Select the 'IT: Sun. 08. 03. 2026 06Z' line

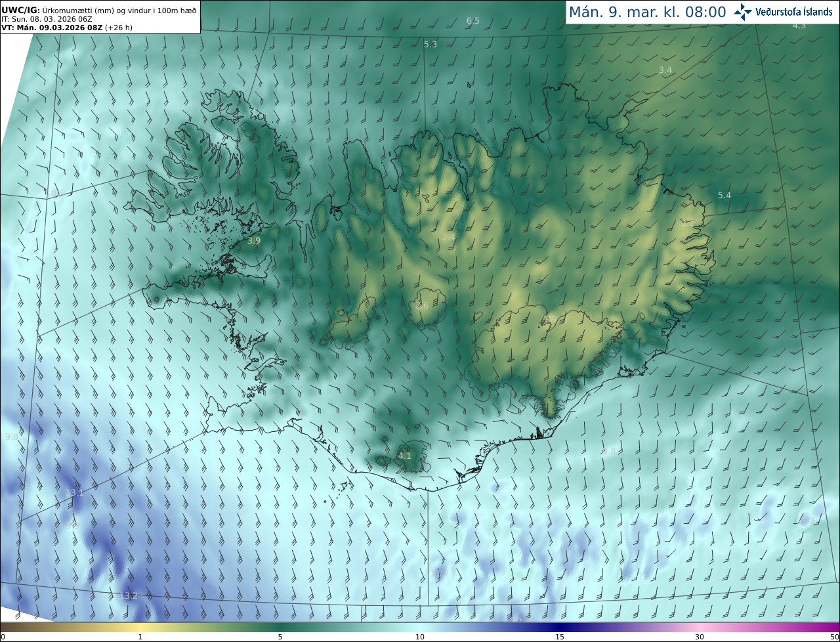pos(47,19)
